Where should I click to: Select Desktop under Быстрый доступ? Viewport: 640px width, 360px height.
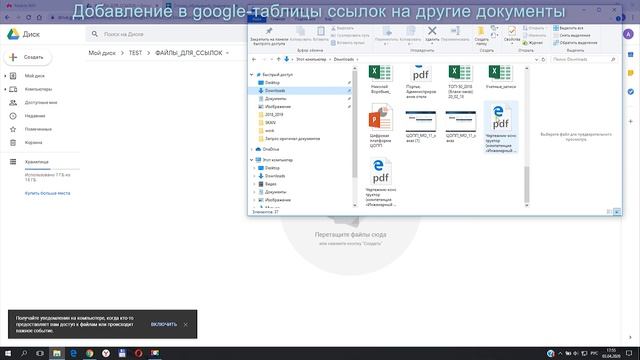pos(272,83)
